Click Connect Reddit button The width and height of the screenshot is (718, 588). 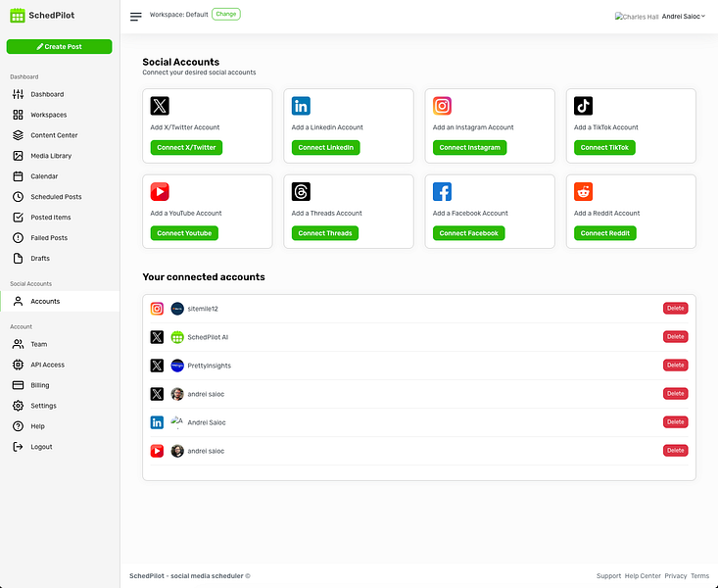(x=605, y=233)
